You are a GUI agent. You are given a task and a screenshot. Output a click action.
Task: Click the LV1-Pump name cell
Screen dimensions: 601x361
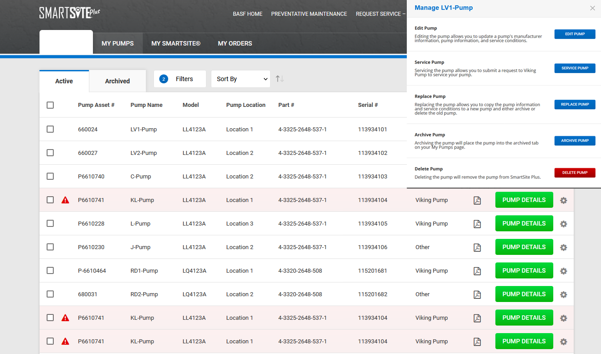click(x=144, y=130)
